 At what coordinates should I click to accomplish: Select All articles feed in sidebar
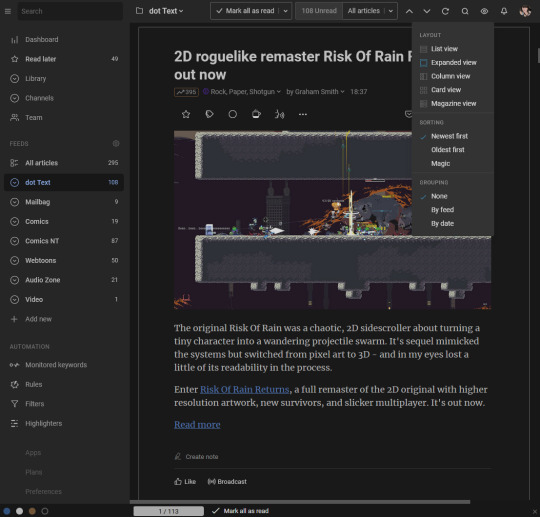(64, 163)
